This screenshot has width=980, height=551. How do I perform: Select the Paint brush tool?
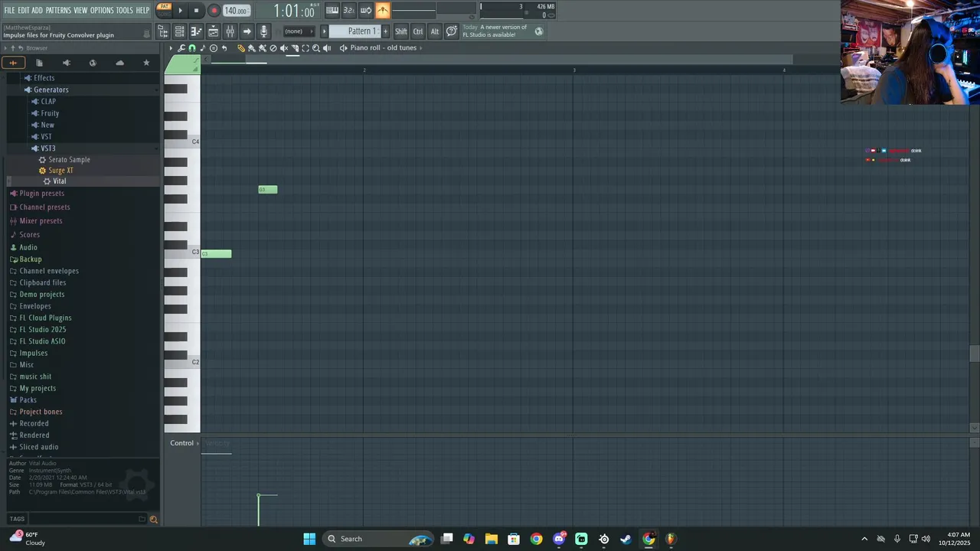252,47
